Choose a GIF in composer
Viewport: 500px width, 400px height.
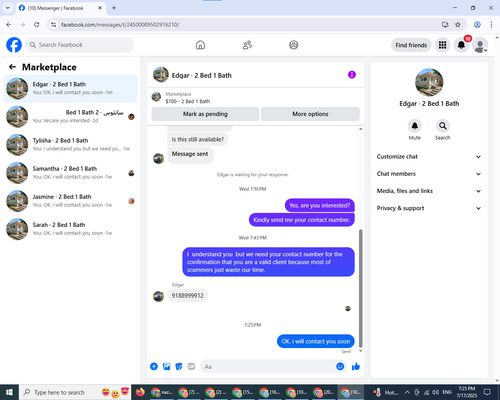click(191, 366)
